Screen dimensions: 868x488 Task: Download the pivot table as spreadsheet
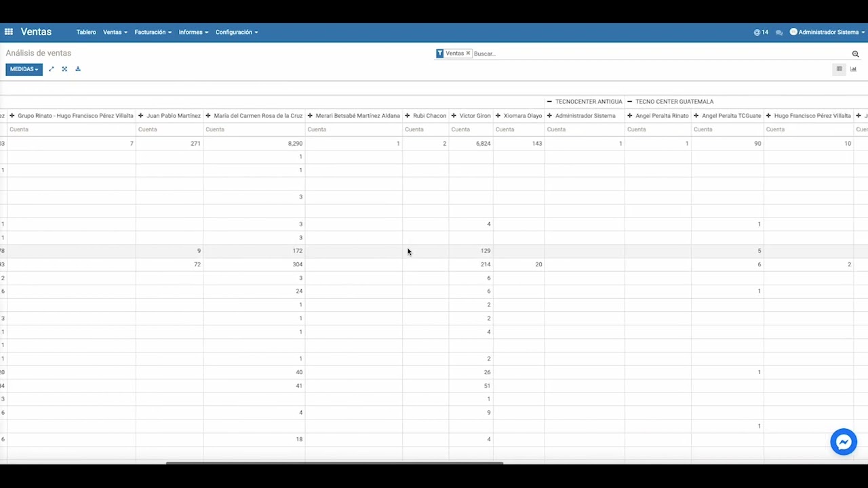78,69
